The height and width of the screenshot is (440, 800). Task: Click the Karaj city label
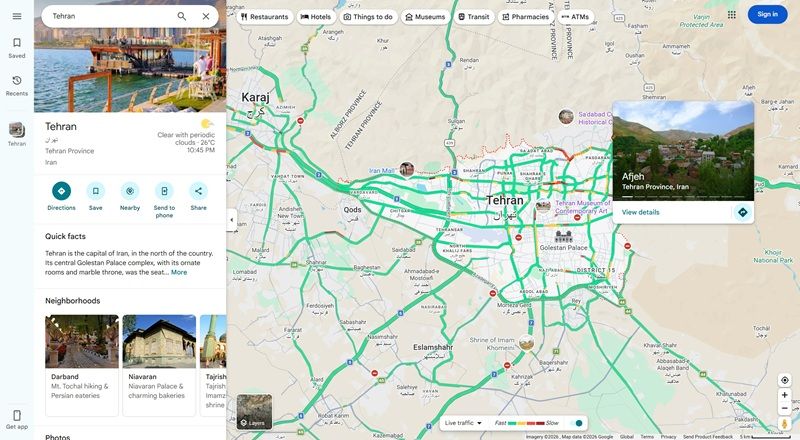pos(255,97)
